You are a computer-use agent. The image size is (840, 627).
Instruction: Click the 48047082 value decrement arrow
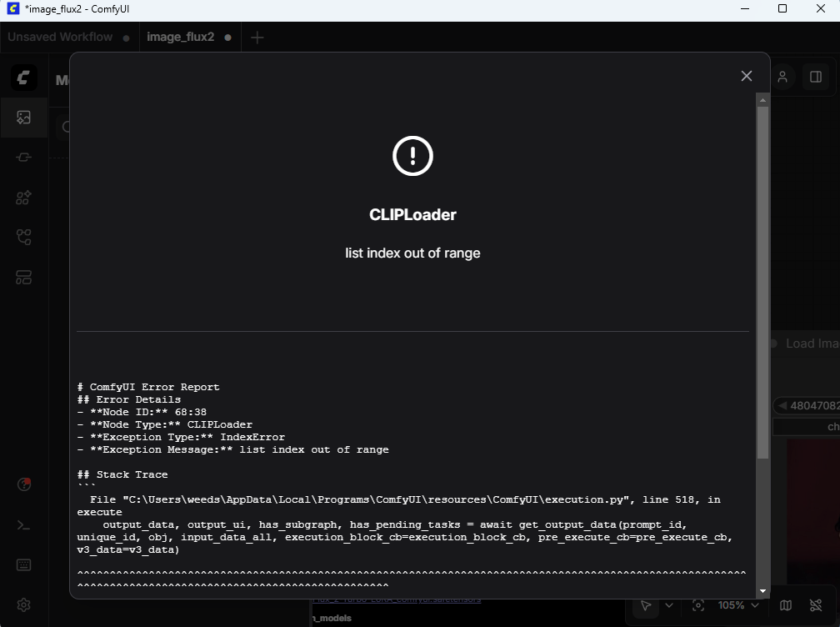click(x=782, y=406)
